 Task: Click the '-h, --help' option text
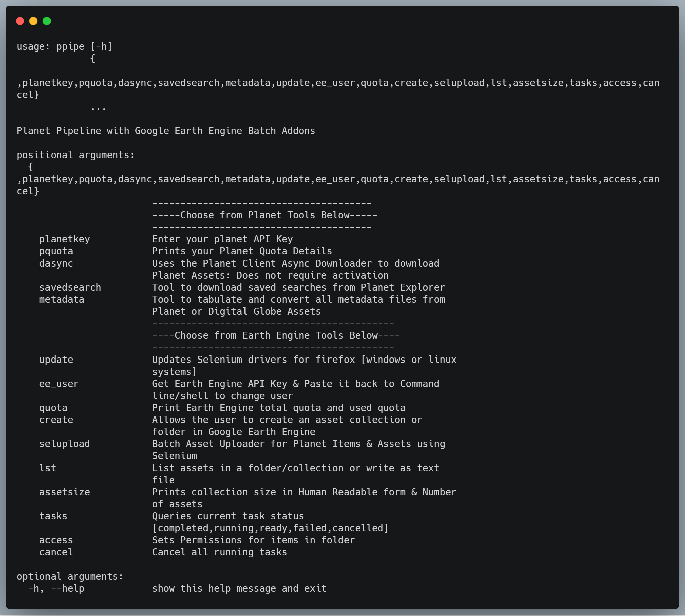pos(56,589)
